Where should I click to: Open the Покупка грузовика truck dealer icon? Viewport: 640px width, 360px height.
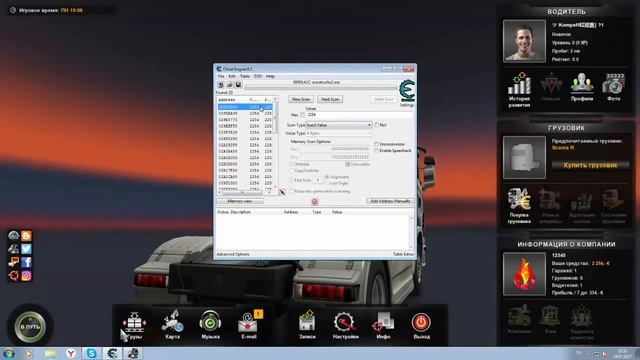click(x=519, y=206)
